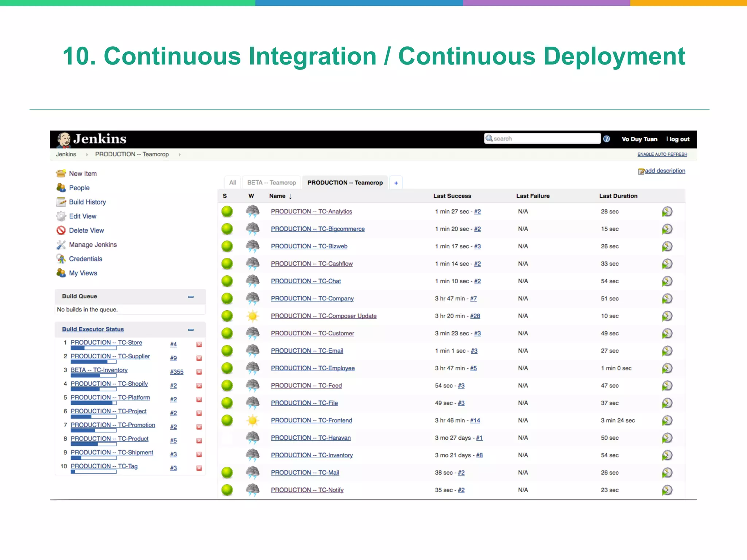Schedule a build for TC-Company
Image resolution: width=747 pixels, height=560 pixels.
coord(667,299)
